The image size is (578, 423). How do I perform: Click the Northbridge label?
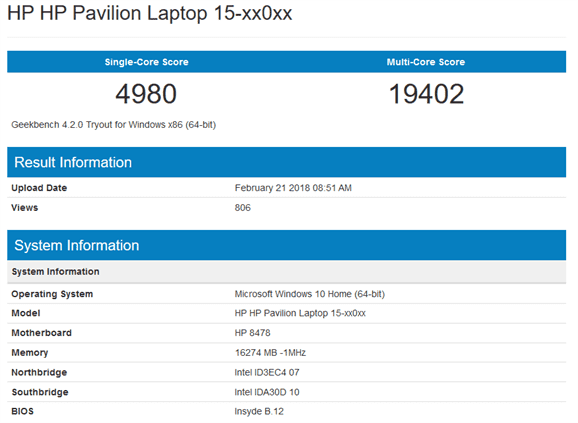[39, 373]
